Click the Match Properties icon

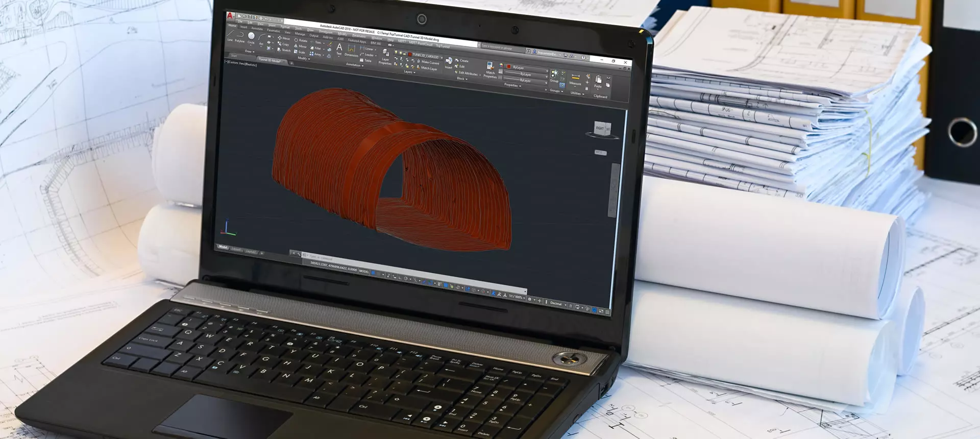pos(490,68)
